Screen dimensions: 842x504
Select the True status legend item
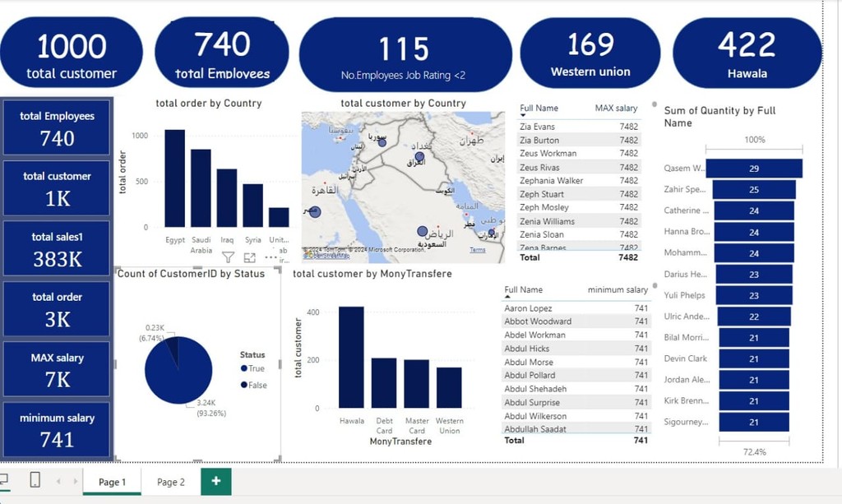point(252,368)
